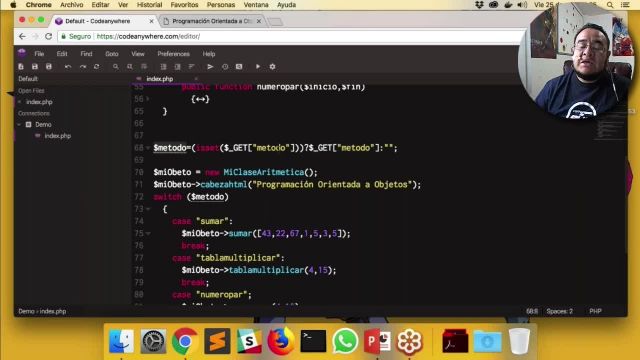640x360 pixels.
Task: Click the save all toolbar icon
Action: [x=49, y=67]
